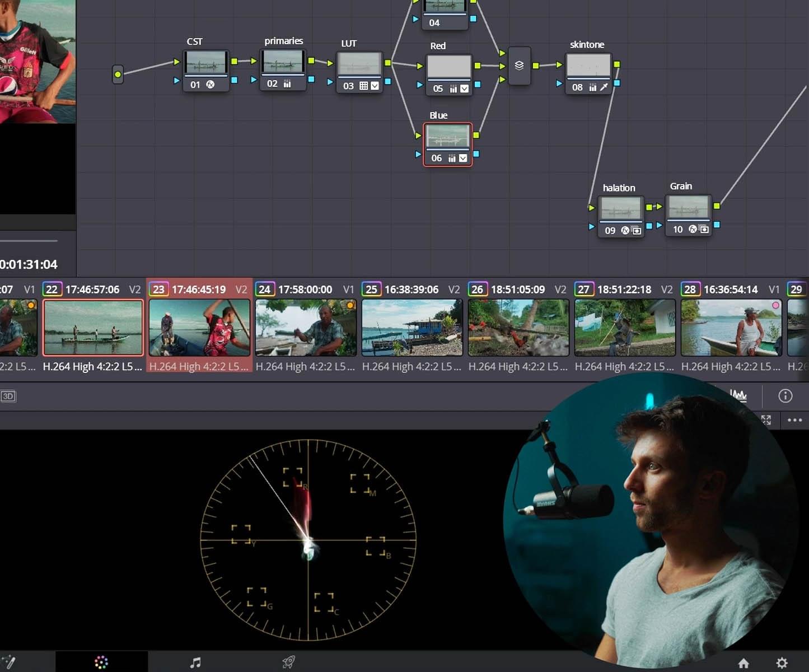Open the scopes waveform panel icon
The width and height of the screenshot is (809, 672).
(738, 396)
